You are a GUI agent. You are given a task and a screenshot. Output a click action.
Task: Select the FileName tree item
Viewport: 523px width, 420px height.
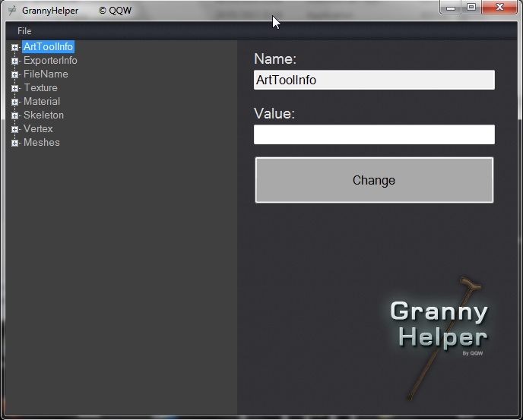[46, 74]
